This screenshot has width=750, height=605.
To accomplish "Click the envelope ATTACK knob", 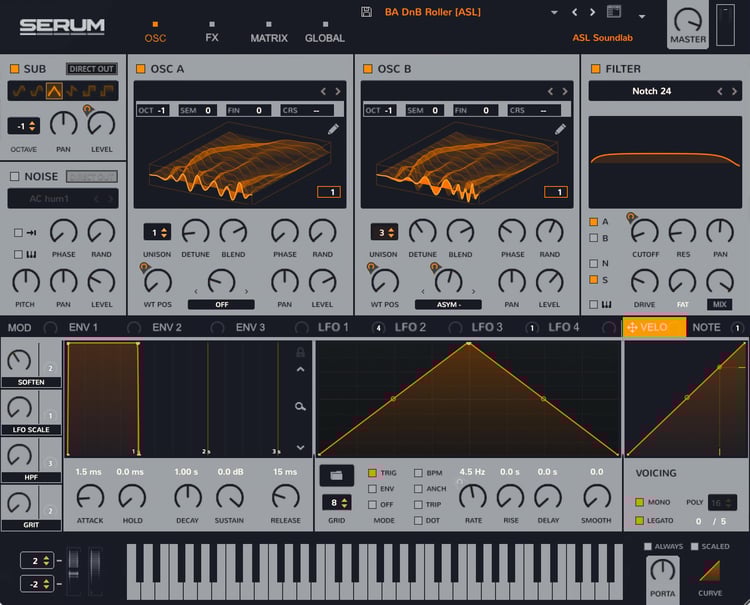I will point(90,497).
